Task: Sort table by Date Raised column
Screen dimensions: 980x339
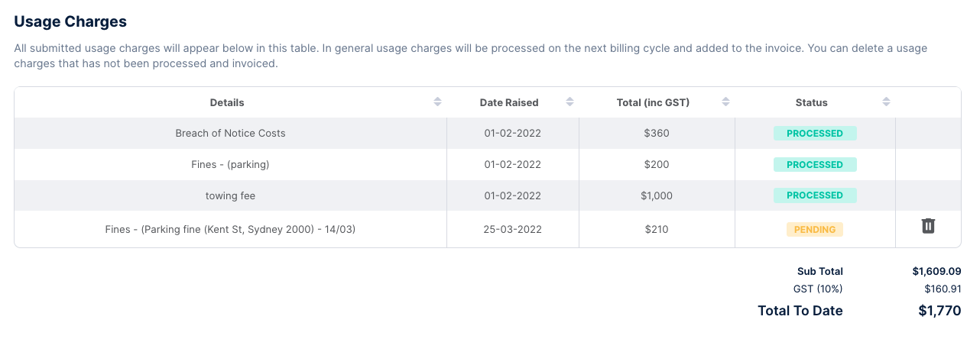Action: [570, 102]
